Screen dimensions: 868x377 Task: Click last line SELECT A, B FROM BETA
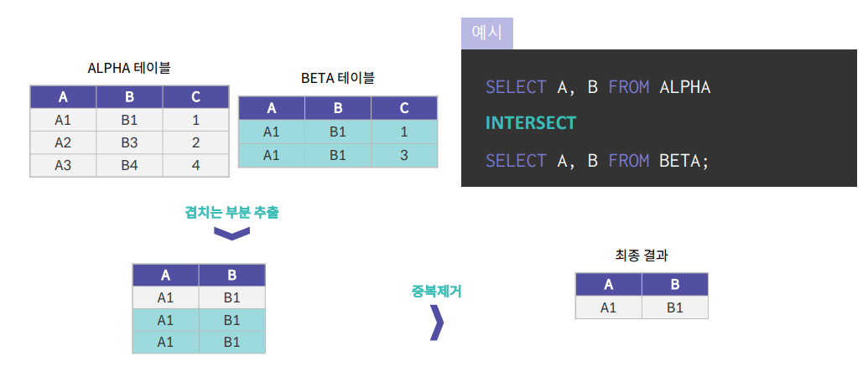click(597, 160)
